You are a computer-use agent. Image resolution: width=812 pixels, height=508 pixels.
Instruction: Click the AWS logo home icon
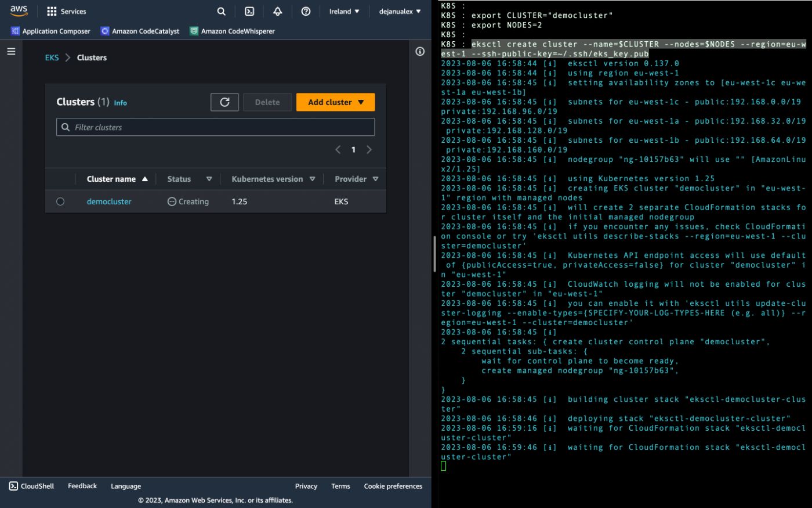pos(19,11)
